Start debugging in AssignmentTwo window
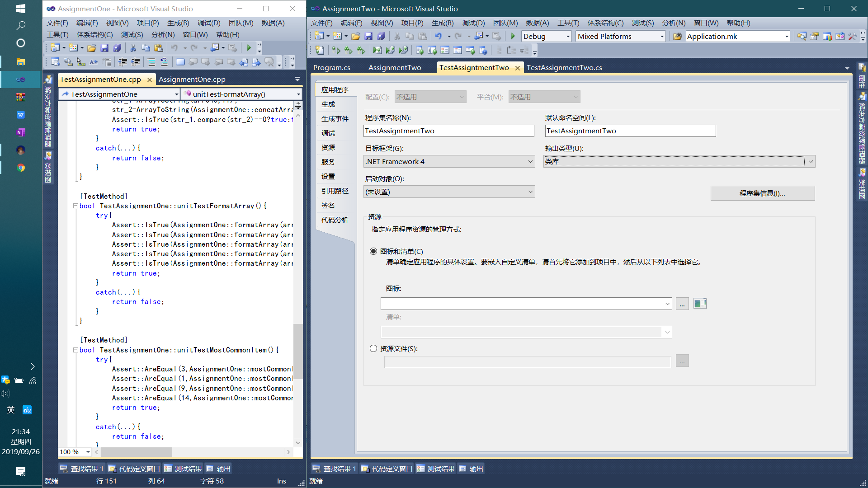 coord(513,36)
